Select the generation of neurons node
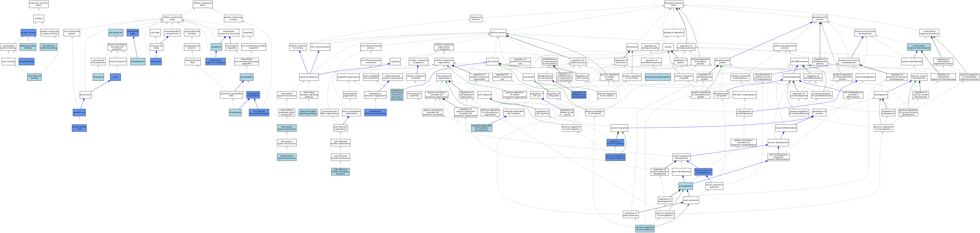 [x=819, y=112]
